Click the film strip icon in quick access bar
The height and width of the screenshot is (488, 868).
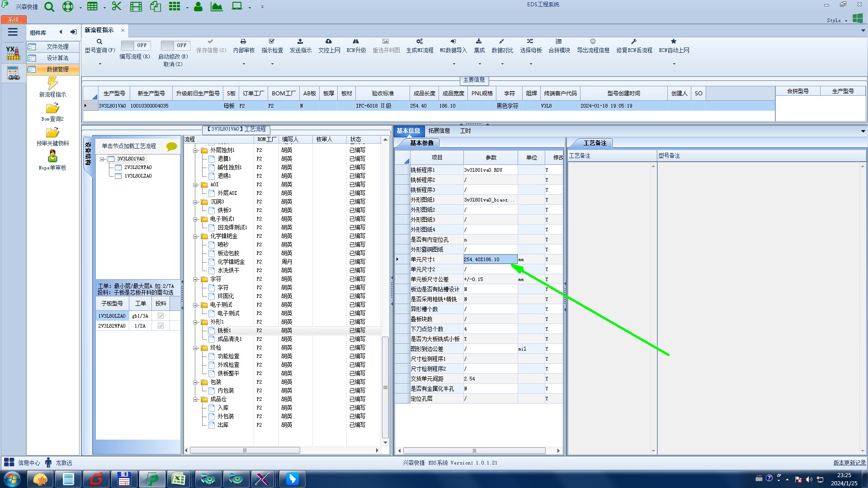(136, 7)
